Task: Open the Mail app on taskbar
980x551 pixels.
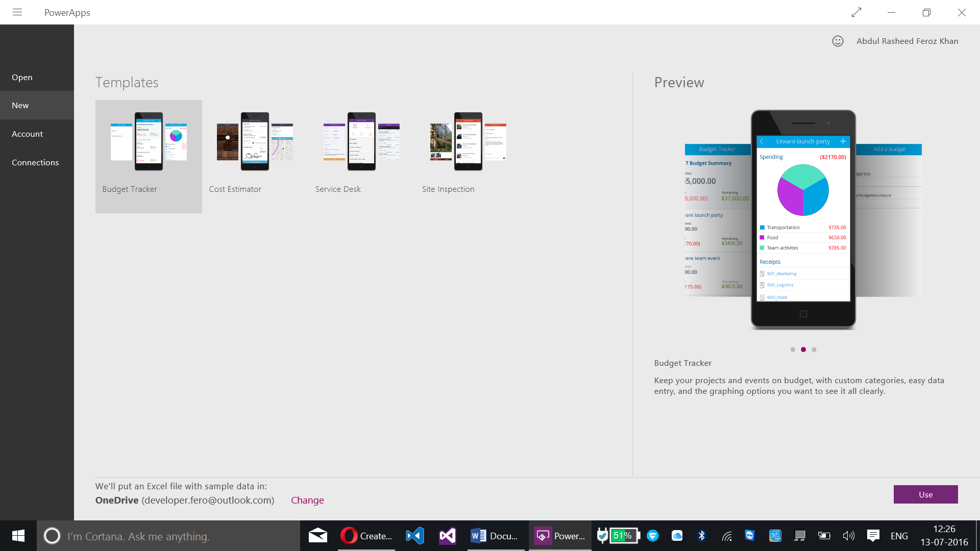Action: coord(318,536)
